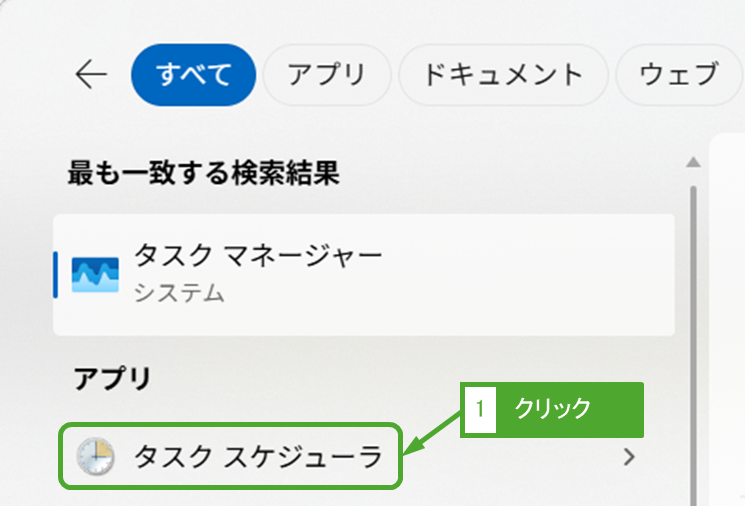The image size is (745, 506).
Task: Click the 最も一致する検索結果 heading
Action: tap(203, 174)
